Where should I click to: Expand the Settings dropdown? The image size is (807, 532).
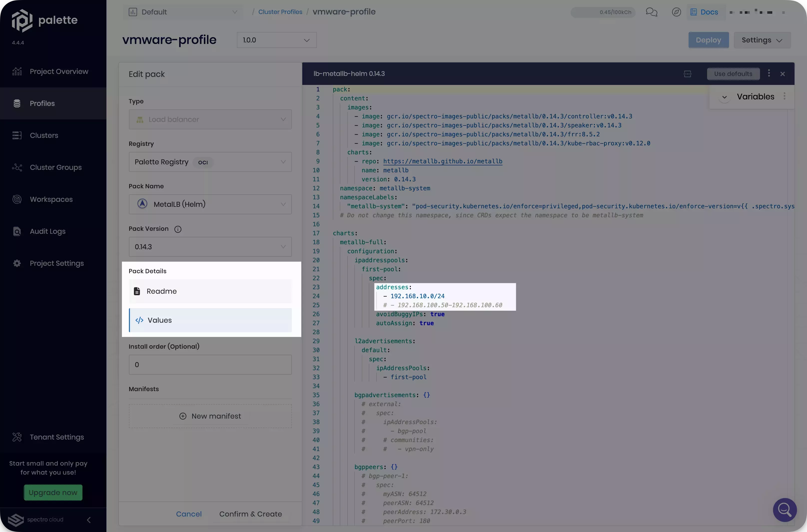[762, 40]
